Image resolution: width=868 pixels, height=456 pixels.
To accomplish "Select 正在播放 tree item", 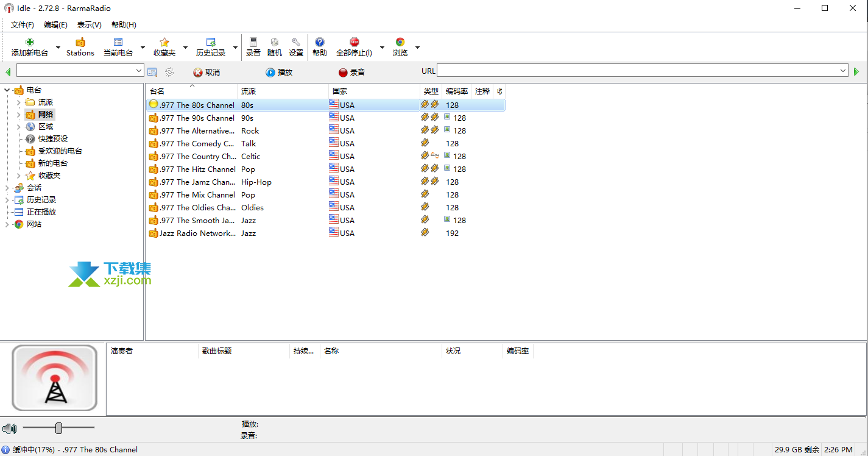I will pyautogui.click(x=41, y=212).
